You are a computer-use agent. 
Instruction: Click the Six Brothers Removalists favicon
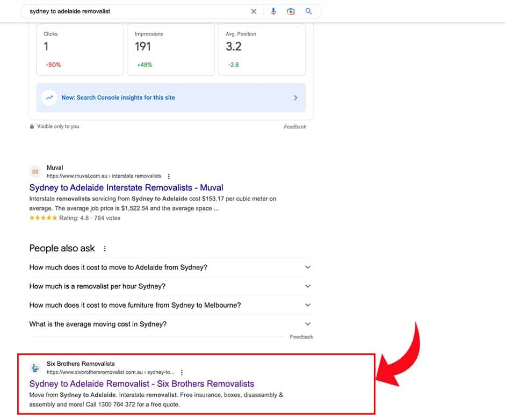click(x=35, y=368)
